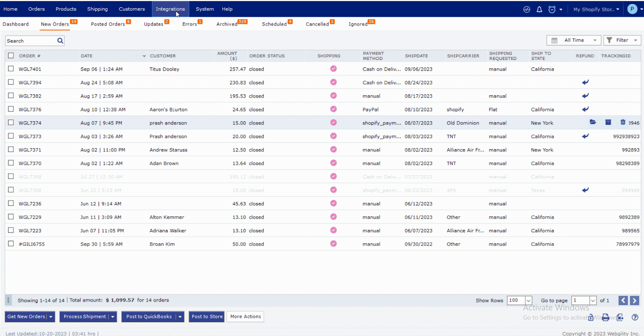Image resolution: width=644 pixels, height=336 pixels.
Task: Click into the Search input field
Action: pyautogui.click(x=31, y=41)
